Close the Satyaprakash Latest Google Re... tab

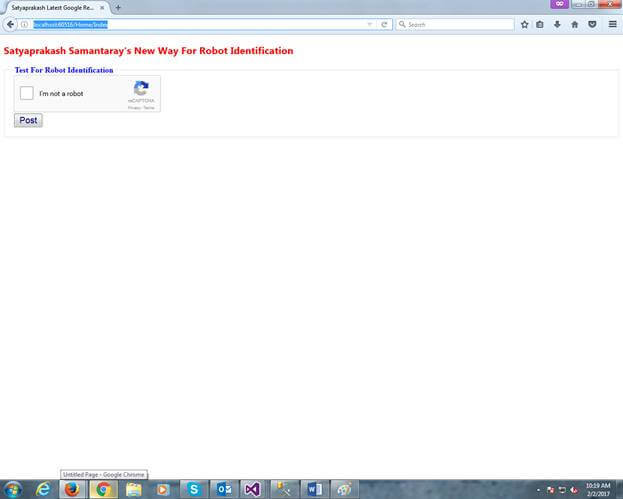point(102,8)
